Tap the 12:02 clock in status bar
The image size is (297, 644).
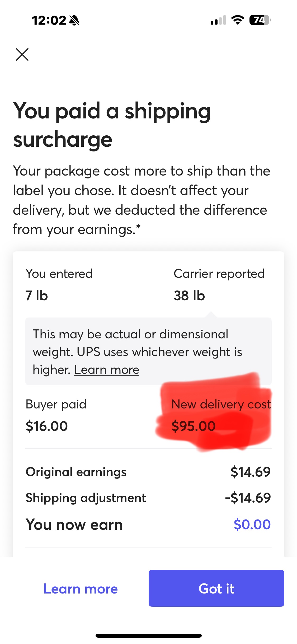[x=49, y=20]
